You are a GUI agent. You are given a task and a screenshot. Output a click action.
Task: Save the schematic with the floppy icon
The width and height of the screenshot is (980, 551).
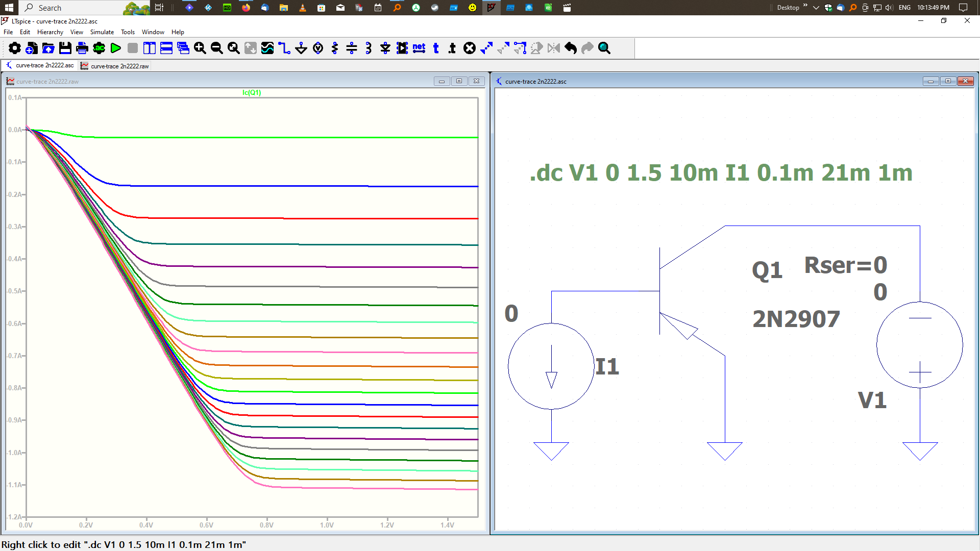(x=65, y=48)
